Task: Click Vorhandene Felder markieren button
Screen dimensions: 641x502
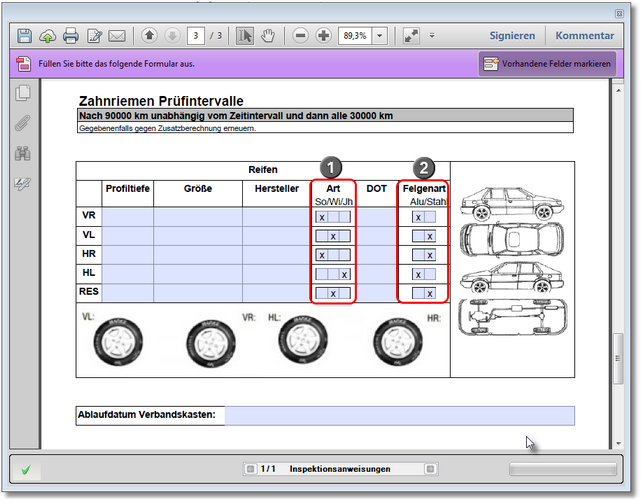Action: tap(547, 64)
